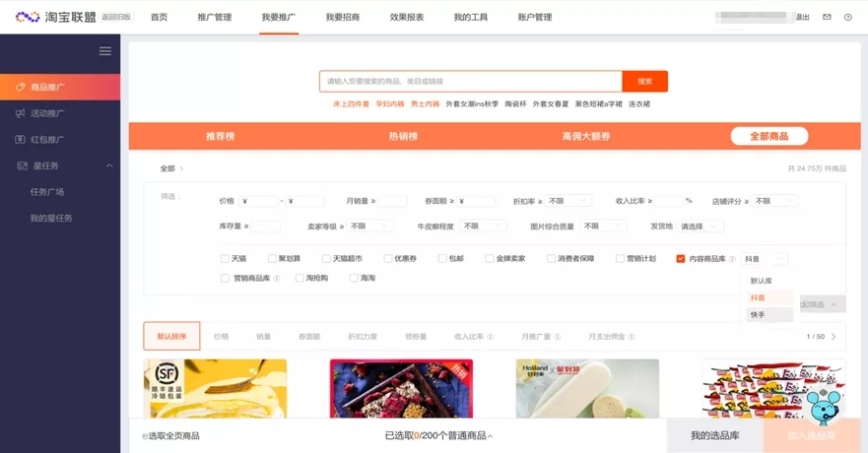Check the 海淘 checkbox
This screenshot has width=868, height=453.
[x=354, y=278]
